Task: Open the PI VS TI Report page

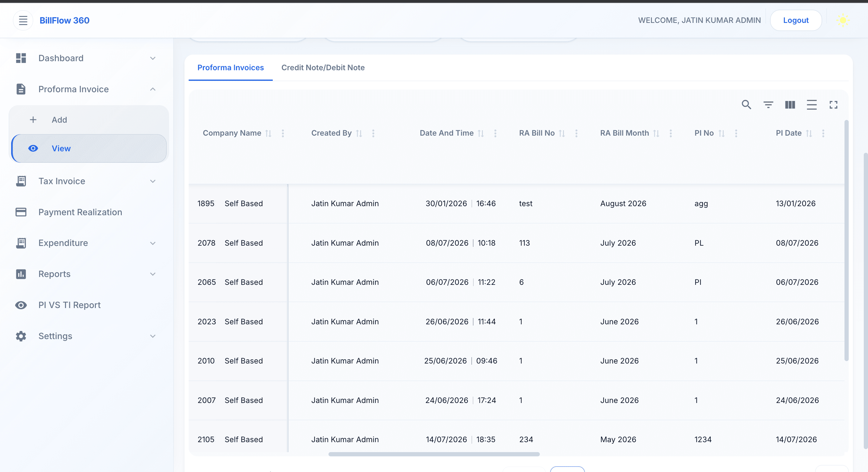Action: (x=69, y=305)
